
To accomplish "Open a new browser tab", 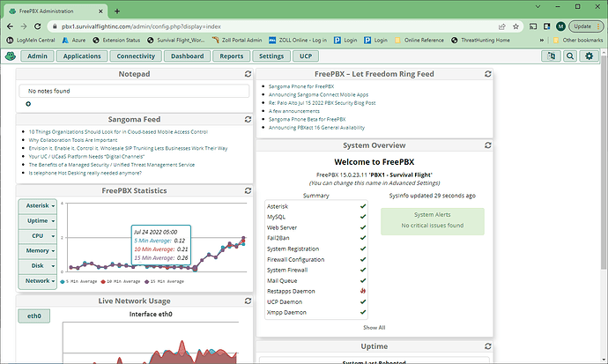I will coord(117,11).
